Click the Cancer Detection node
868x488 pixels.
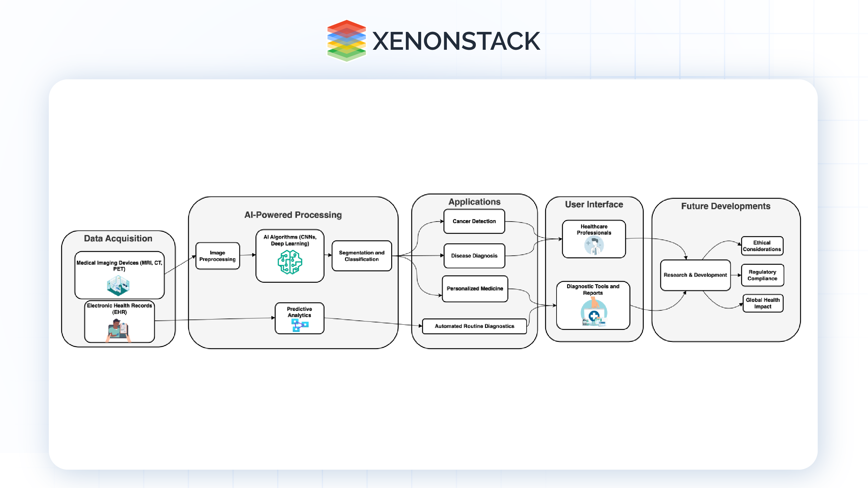click(x=474, y=221)
